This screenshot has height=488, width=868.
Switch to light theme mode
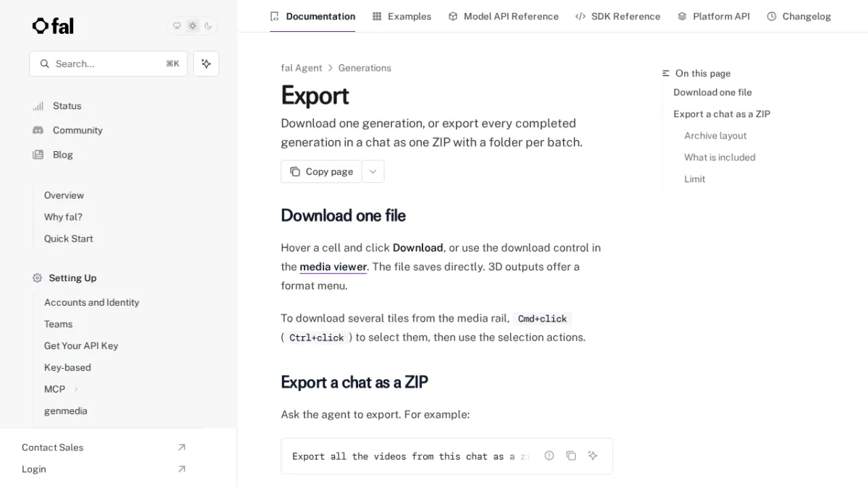pyautogui.click(x=192, y=26)
